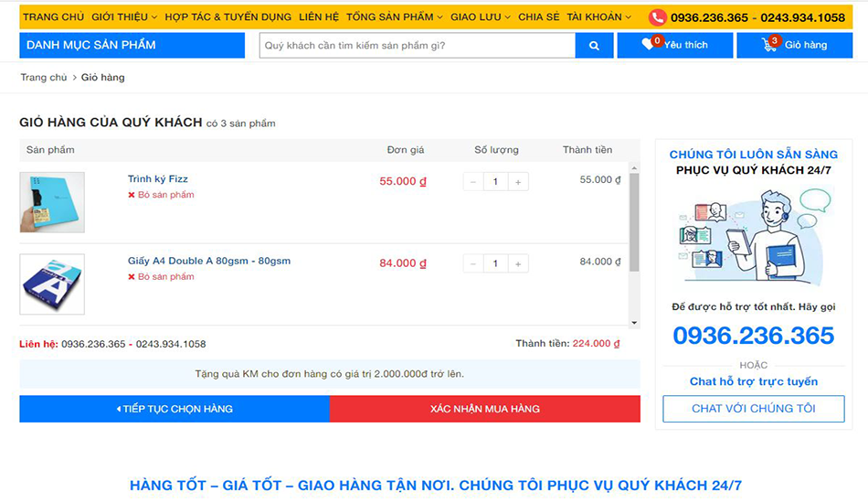Image resolution: width=868 pixels, height=503 pixels.
Task: Click the product search input field
Action: 417,46
